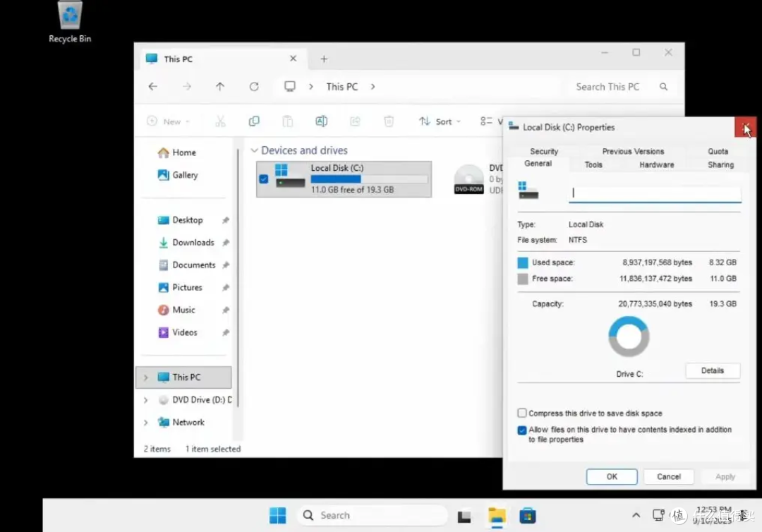The width and height of the screenshot is (762, 532).
Task: Click the Copy icon in toolbar
Action: (x=254, y=121)
